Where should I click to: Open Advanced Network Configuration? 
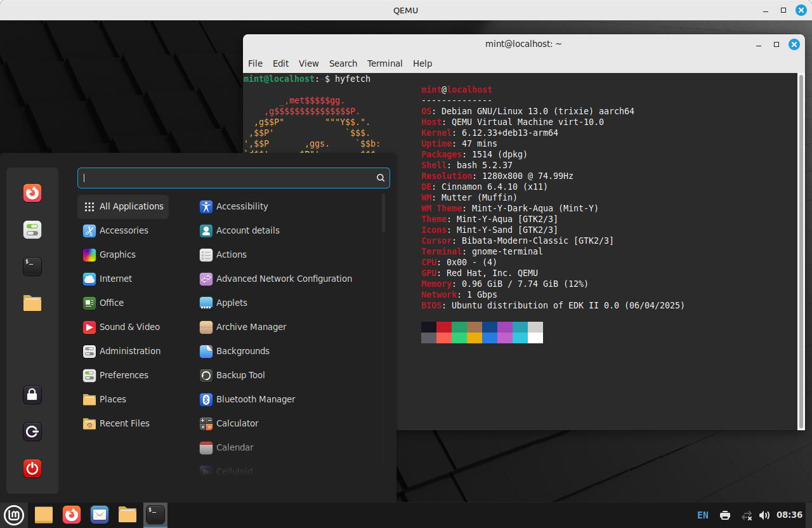pos(287,279)
